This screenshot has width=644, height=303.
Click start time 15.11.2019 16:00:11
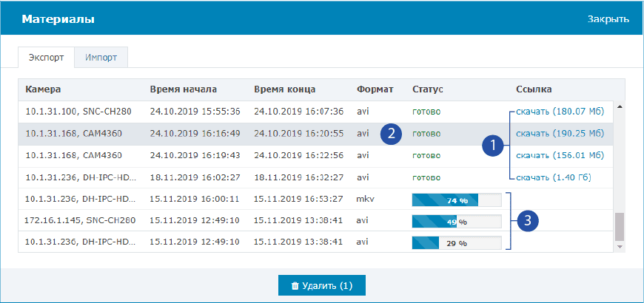(195, 200)
